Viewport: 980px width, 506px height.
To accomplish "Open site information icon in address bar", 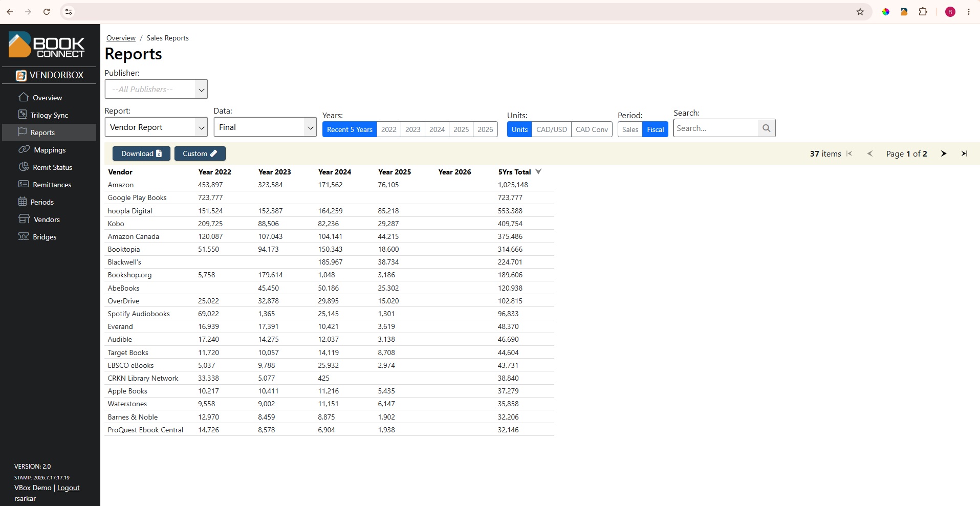I will [69, 12].
